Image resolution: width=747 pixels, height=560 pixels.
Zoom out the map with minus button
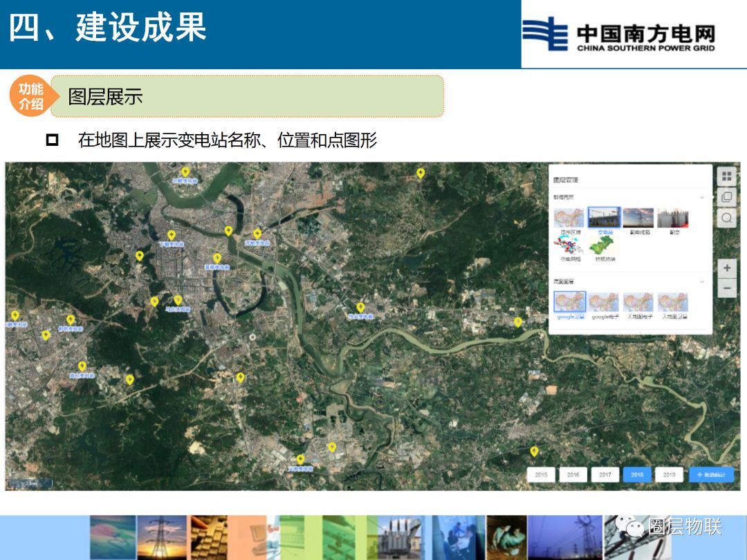[x=726, y=288]
